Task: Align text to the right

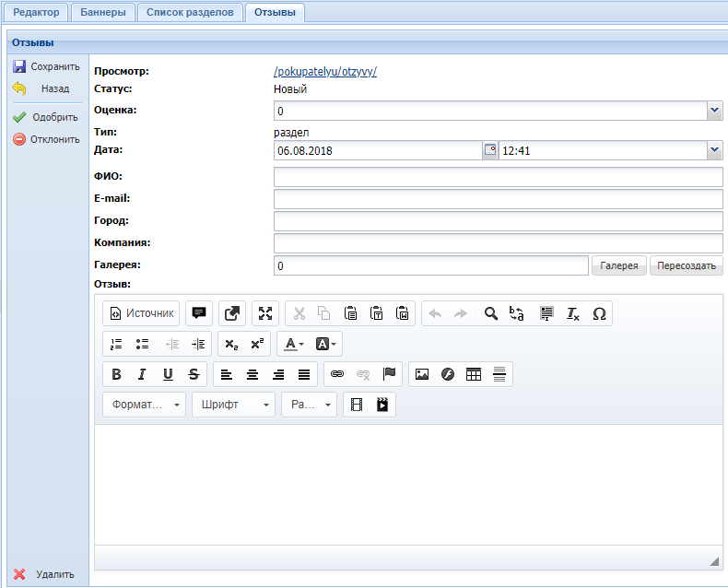Action: [278, 374]
